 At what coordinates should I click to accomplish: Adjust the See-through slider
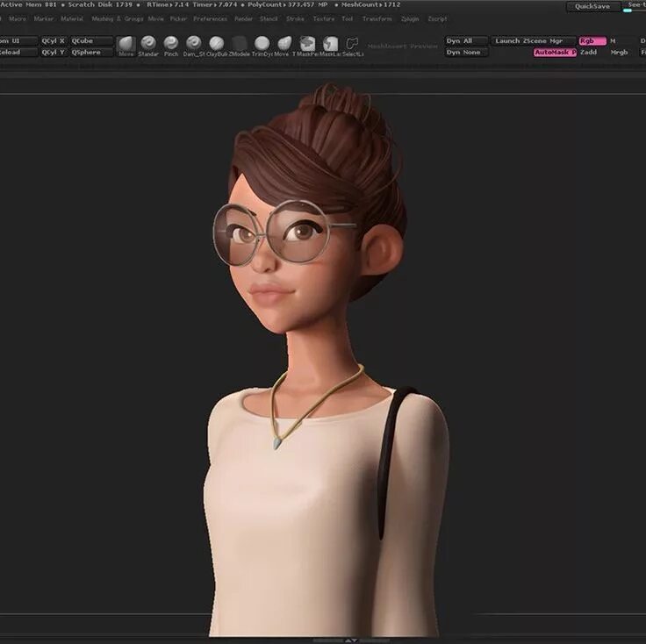tap(635, 7)
